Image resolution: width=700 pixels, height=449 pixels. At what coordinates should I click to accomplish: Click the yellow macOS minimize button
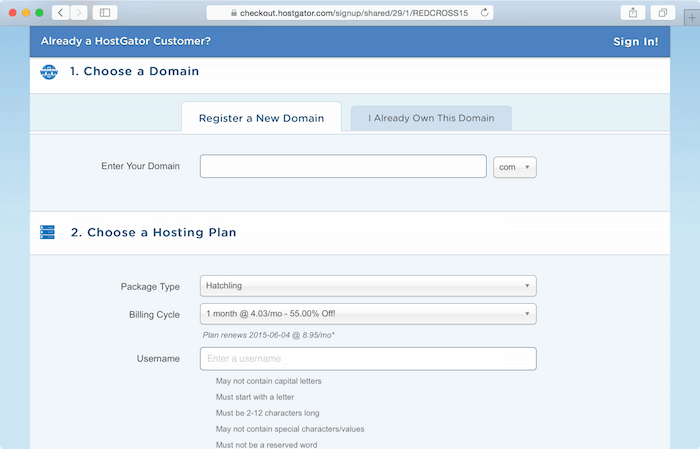[26, 12]
